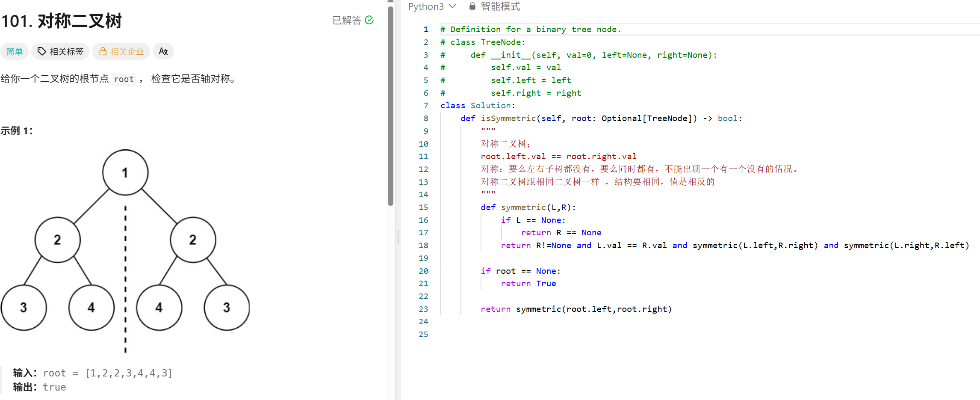
Task: Open the Python3 language dropdown
Action: (x=432, y=6)
